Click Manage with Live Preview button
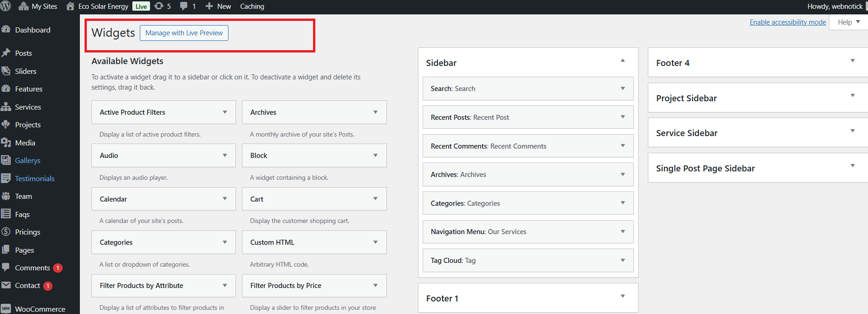The image size is (868, 314). tap(184, 33)
